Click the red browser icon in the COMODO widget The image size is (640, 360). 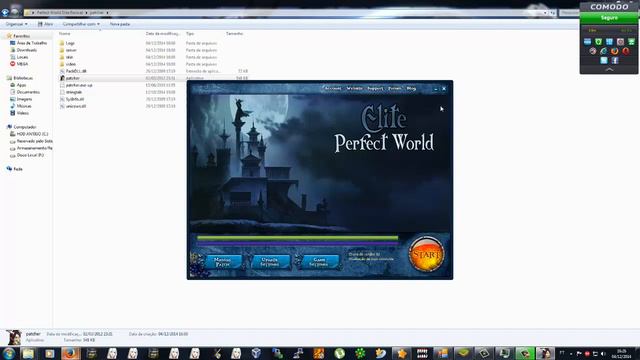pos(625,51)
